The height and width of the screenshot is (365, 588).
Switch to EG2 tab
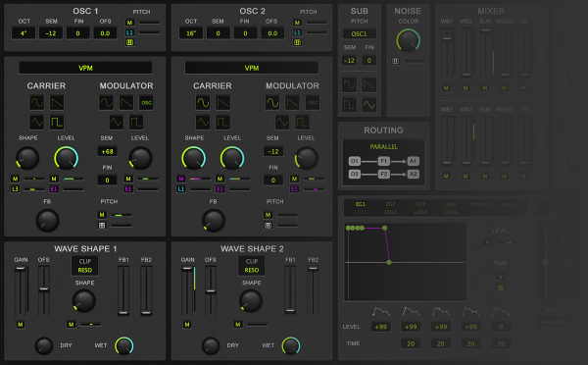click(x=390, y=204)
